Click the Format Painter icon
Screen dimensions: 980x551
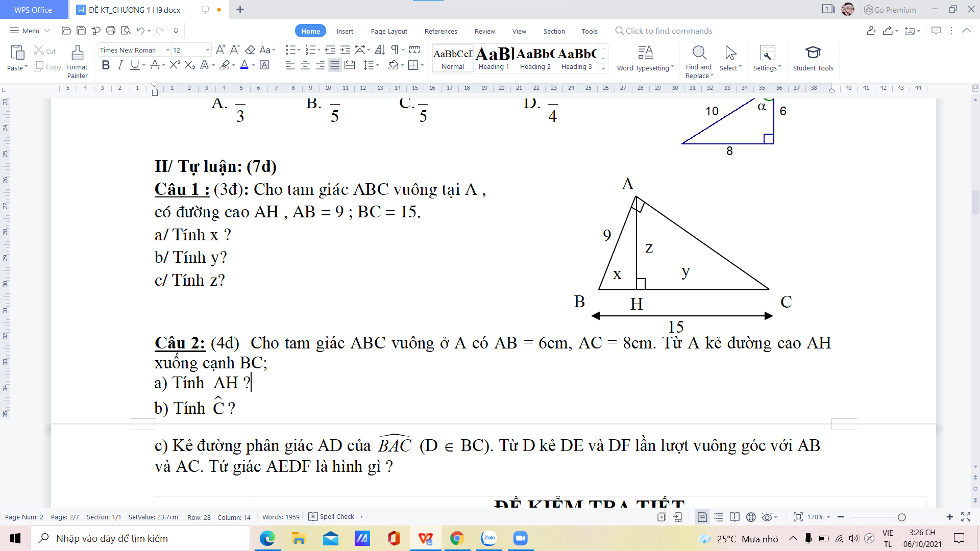tap(77, 54)
